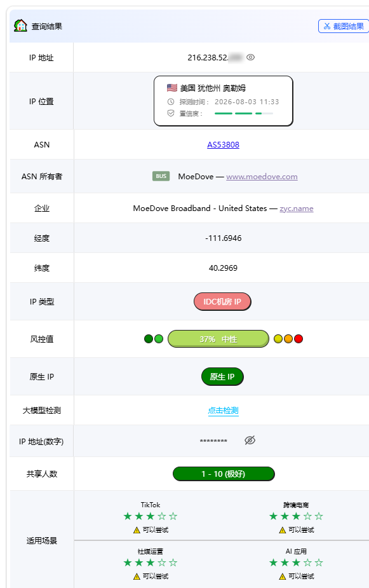Reveal the hidden IP address with eye icon

coord(251,57)
